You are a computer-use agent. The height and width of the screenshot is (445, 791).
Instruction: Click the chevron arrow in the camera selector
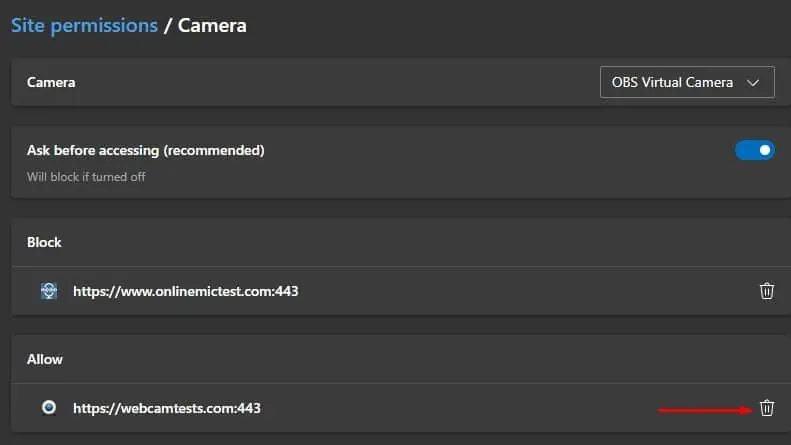[x=754, y=83]
